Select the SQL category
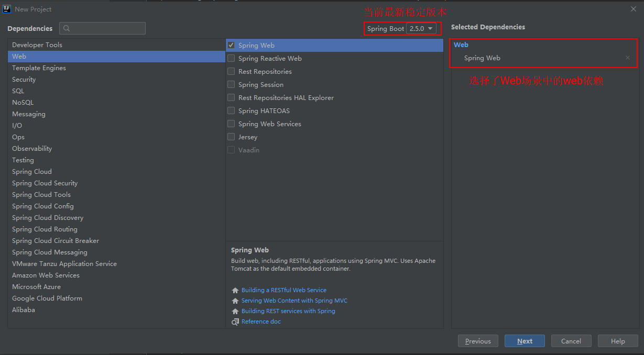 tap(116, 91)
